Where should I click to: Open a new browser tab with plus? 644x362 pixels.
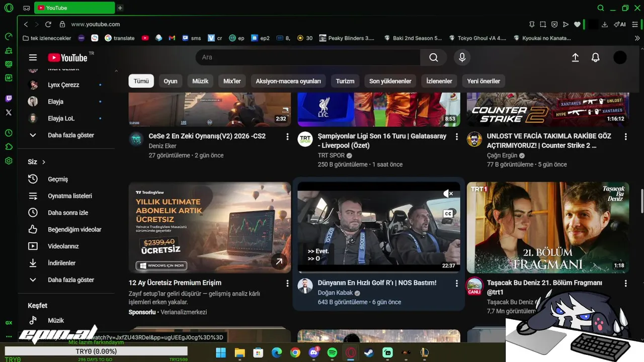click(120, 8)
